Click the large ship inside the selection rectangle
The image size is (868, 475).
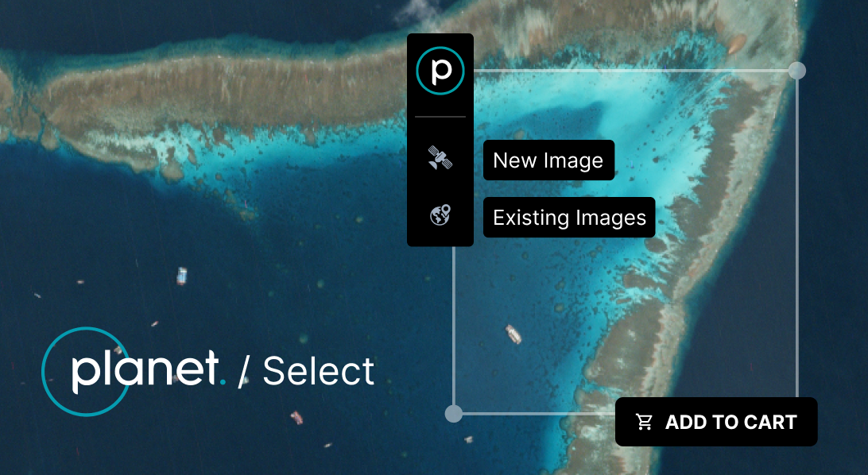pos(513,334)
